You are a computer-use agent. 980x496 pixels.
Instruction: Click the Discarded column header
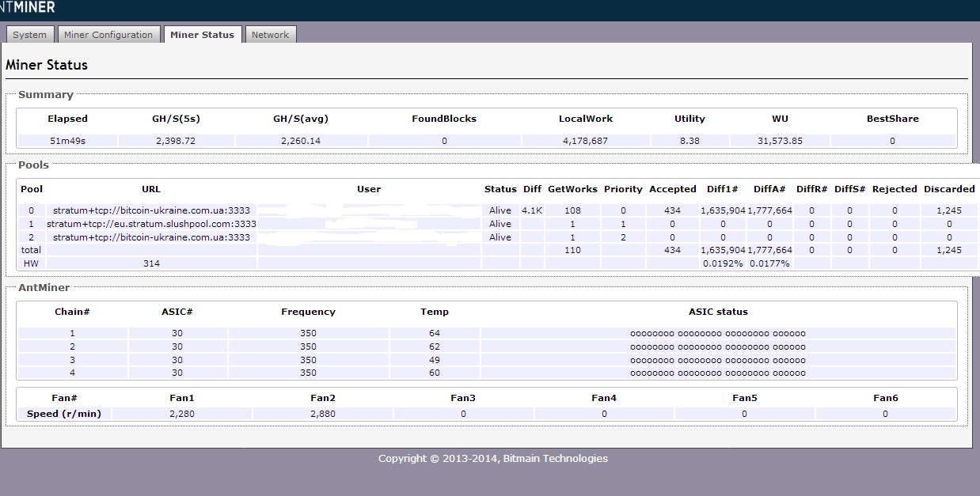click(x=949, y=189)
